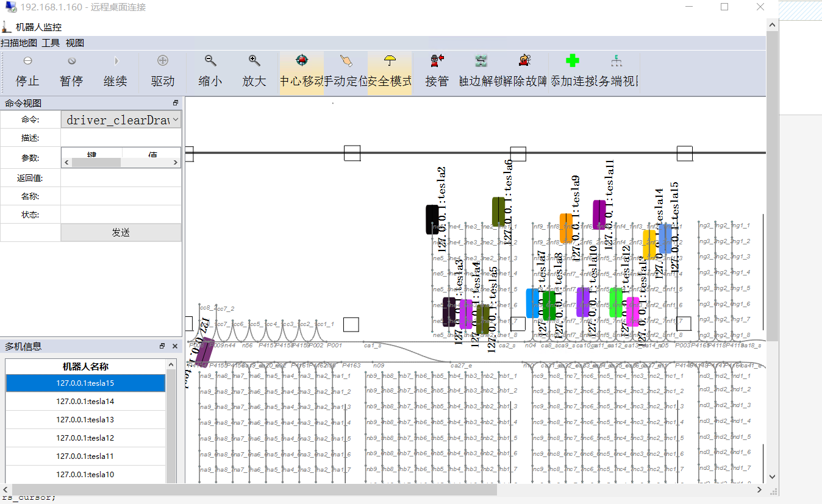Toggle the 手动定位 (Manual positioning) tool
Image resolution: width=822 pixels, height=504 pixels.
(346, 61)
